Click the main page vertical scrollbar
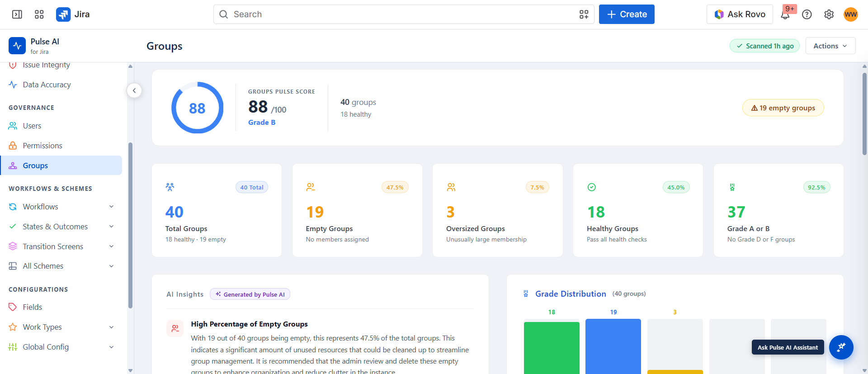Image resolution: width=868 pixels, height=374 pixels. (x=864, y=114)
